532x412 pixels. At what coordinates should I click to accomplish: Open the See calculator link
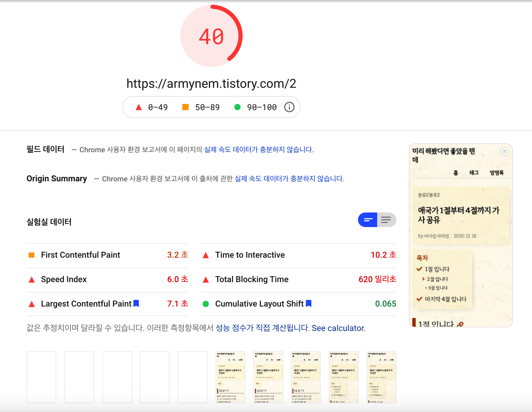(338, 328)
